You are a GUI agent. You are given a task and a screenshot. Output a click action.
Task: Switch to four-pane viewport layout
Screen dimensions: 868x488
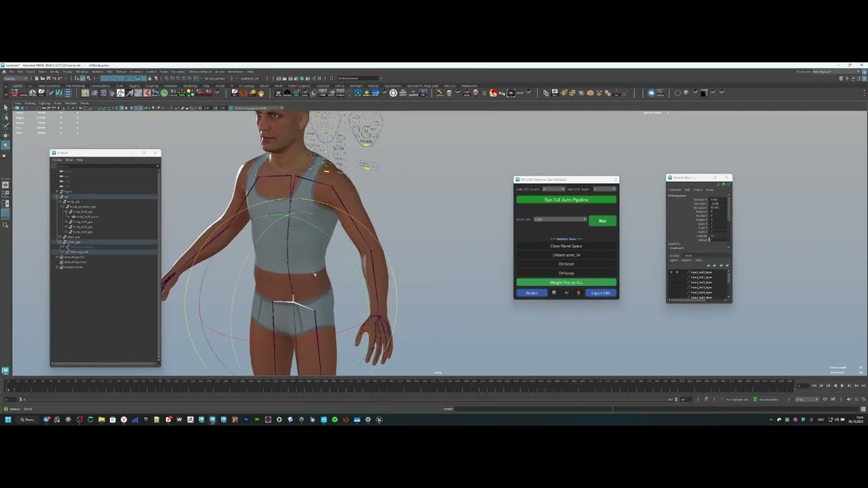click(x=5, y=193)
